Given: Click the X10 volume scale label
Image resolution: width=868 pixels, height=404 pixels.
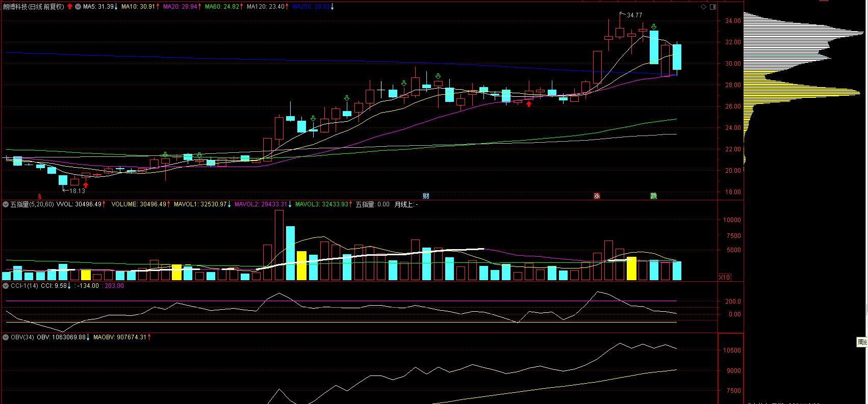Looking at the screenshot, I should (724, 278).
